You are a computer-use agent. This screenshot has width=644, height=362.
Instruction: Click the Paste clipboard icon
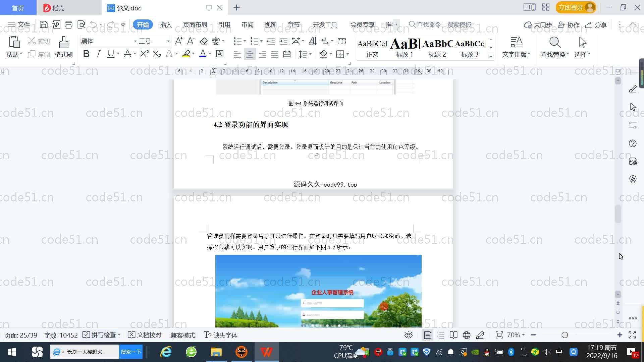click(x=14, y=43)
